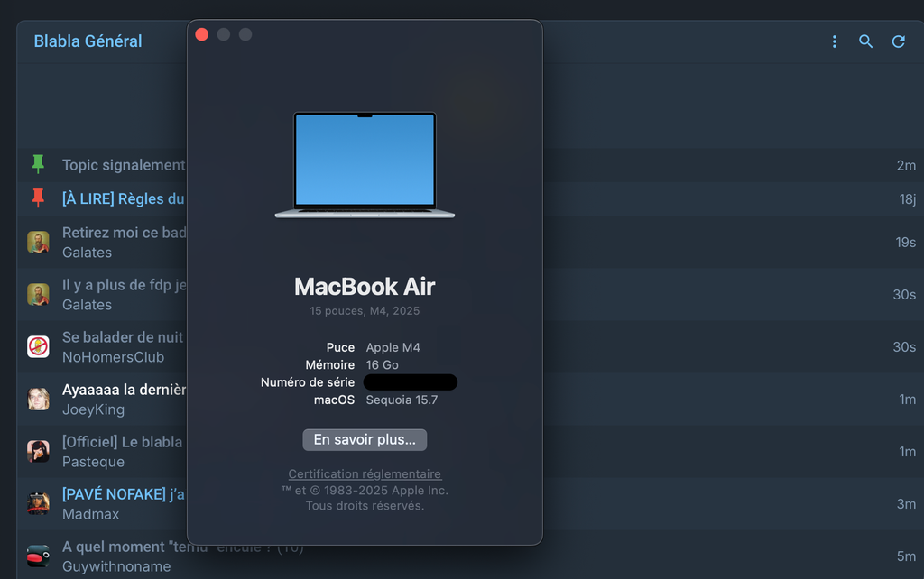Open the Se balader de nuit topic
This screenshot has height=579, width=924.
[x=122, y=337]
